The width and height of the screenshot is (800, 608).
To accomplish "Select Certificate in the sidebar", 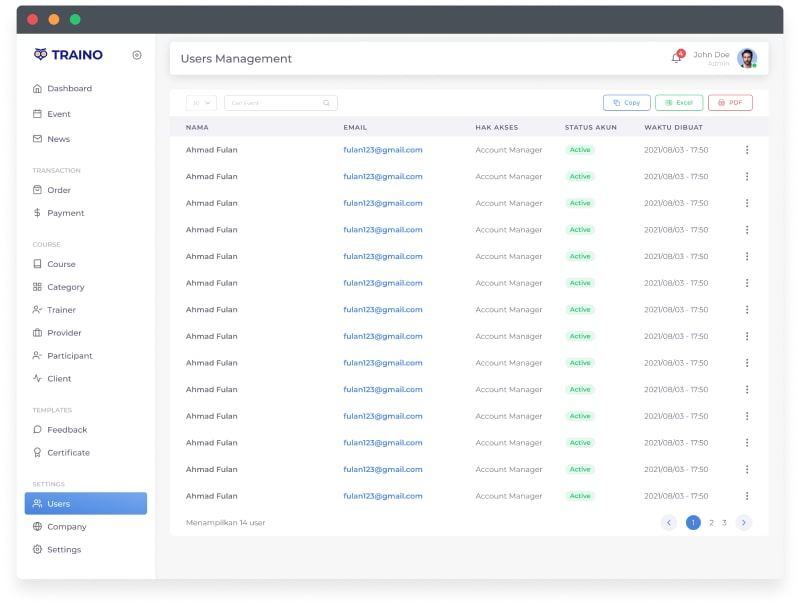I will tap(68, 453).
